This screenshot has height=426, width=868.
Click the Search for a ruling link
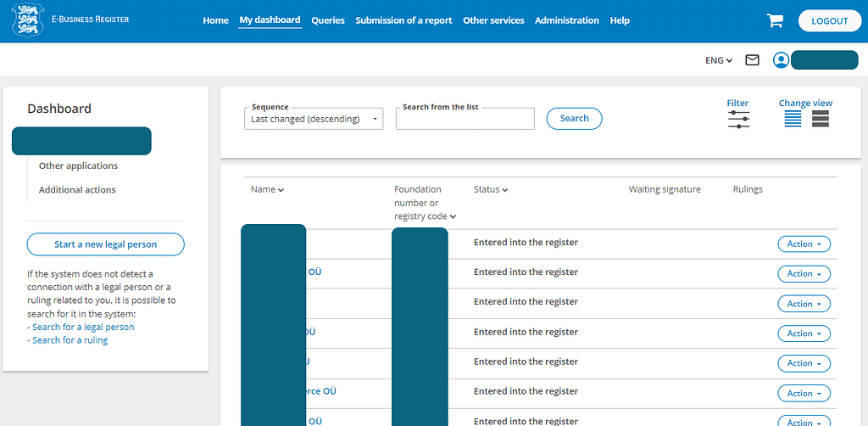point(70,340)
